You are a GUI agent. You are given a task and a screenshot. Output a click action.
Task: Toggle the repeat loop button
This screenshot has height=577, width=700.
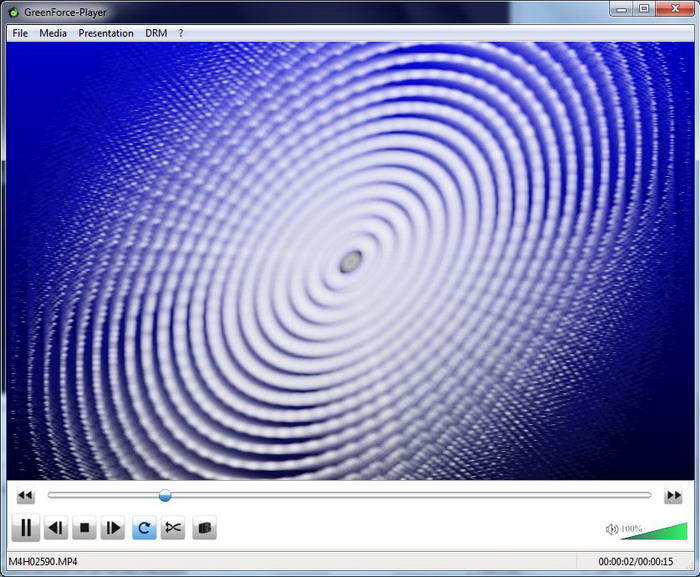(x=144, y=528)
